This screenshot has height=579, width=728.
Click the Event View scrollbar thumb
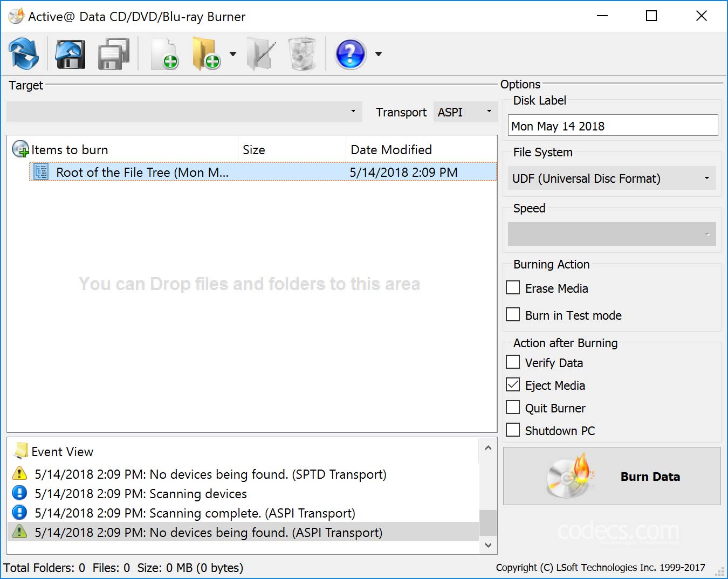pyautogui.click(x=488, y=523)
